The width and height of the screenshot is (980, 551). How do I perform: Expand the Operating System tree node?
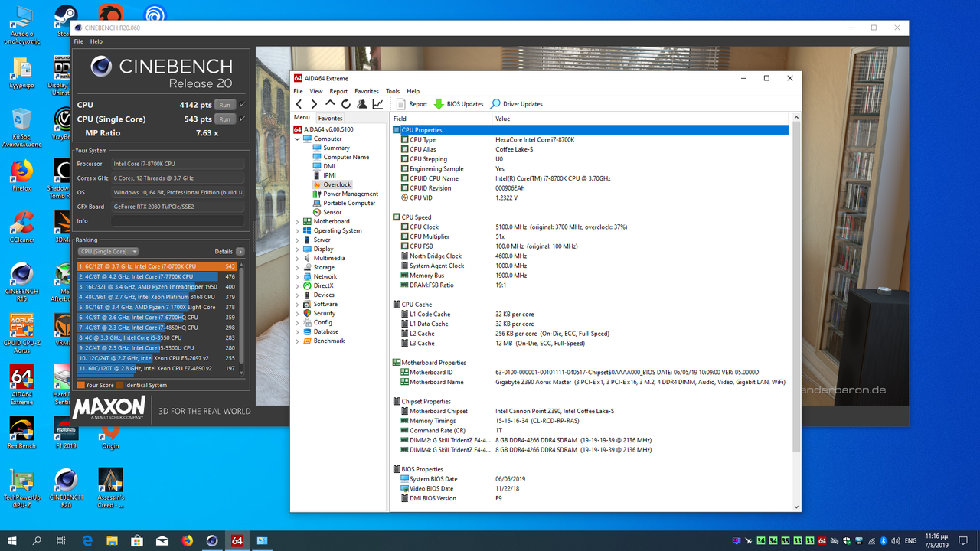298,230
